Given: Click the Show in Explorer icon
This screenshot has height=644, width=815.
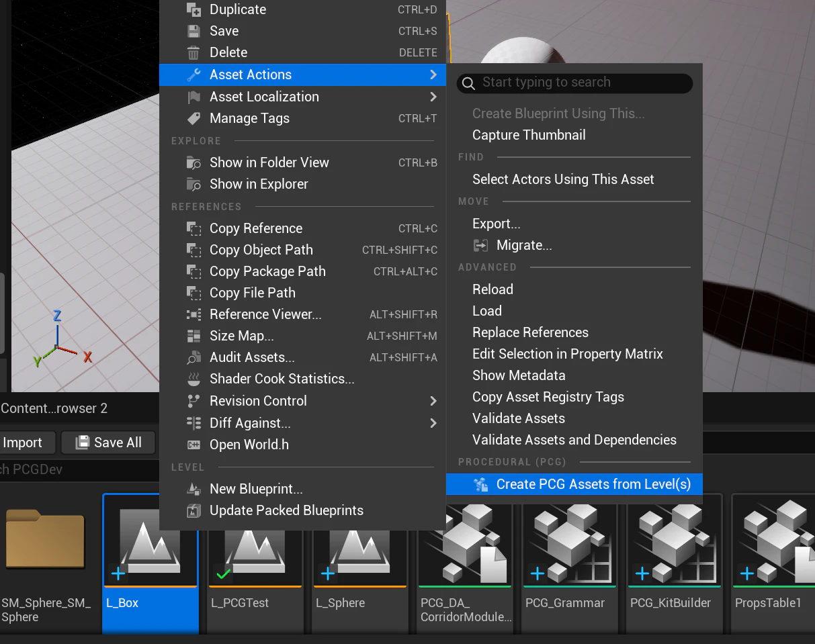Looking at the screenshot, I should click(x=194, y=184).
